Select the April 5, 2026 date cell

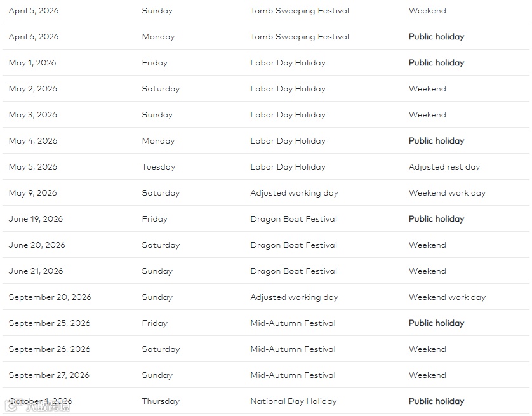click(x=34, y=11)
